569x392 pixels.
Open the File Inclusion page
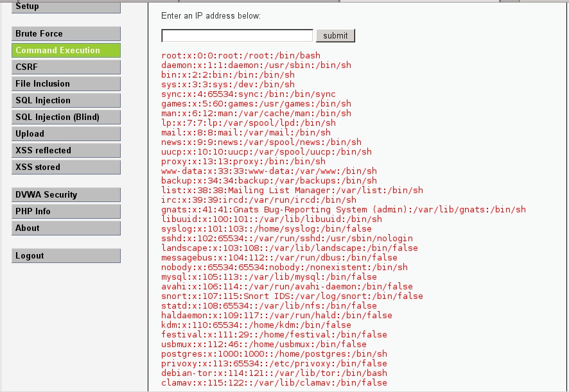point(66,84)
